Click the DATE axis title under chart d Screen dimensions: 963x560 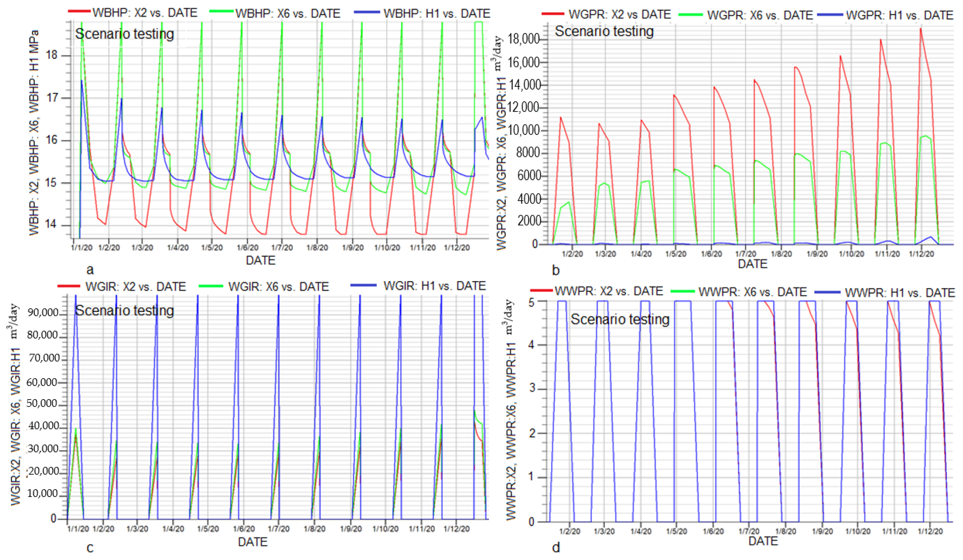tap(763, 541)
